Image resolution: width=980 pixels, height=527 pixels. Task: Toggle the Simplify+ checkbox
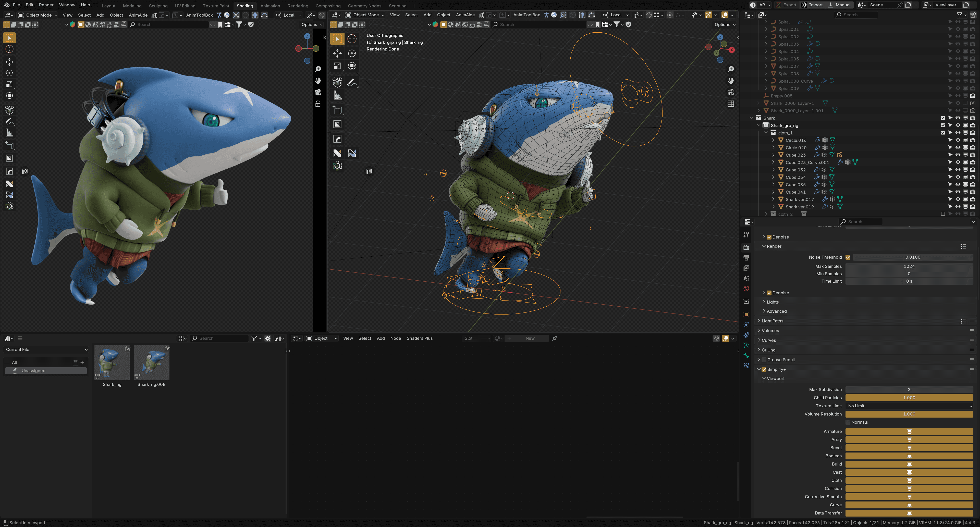pyautogui.click(x=764, y=370)
